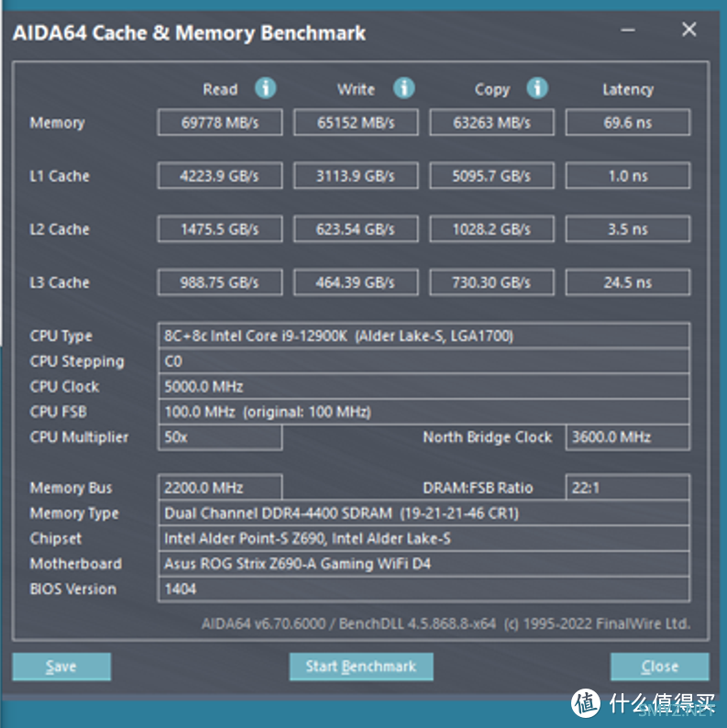Click the Motherboard label
Viewport: 727px width, 728px height.
76,564
